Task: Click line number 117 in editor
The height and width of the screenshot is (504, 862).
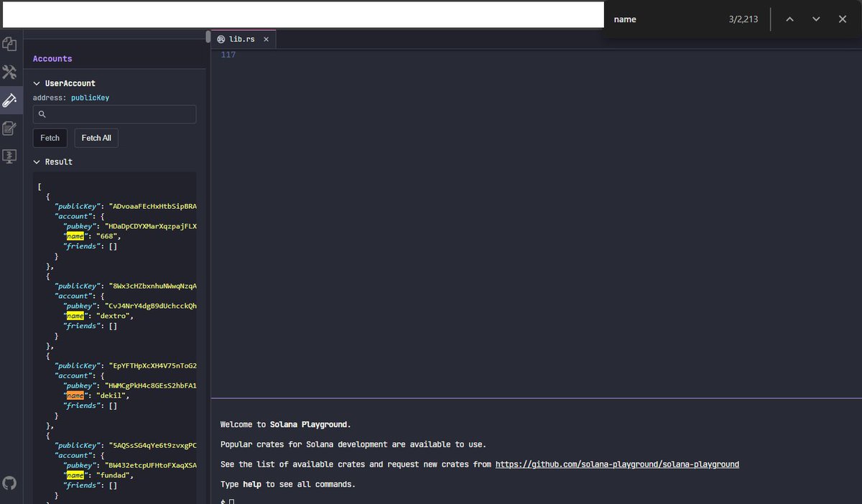Action: click(x=228, y=55)
